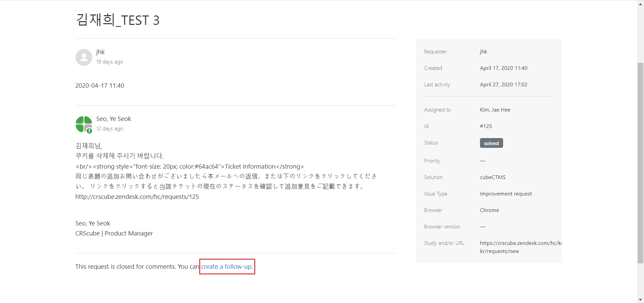
Task: Click the Study URL value in sidebar
Action: (520, 247)
